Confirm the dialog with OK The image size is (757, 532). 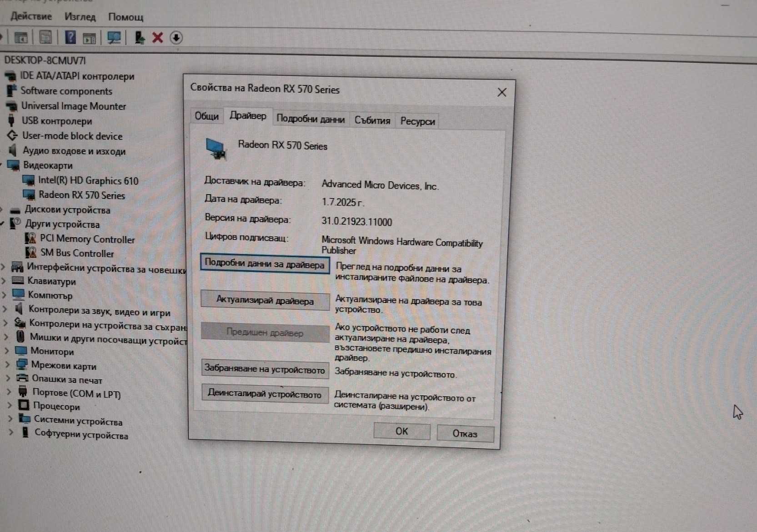[402, 431]
